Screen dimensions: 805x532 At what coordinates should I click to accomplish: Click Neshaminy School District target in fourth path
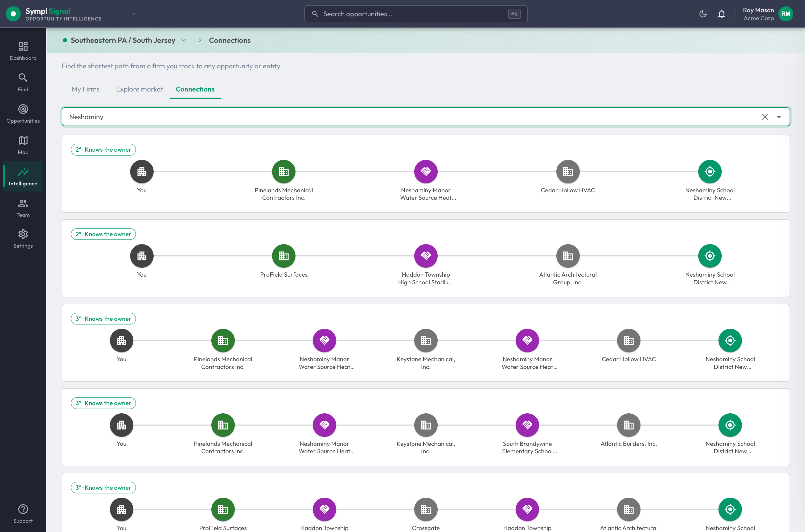730,425
